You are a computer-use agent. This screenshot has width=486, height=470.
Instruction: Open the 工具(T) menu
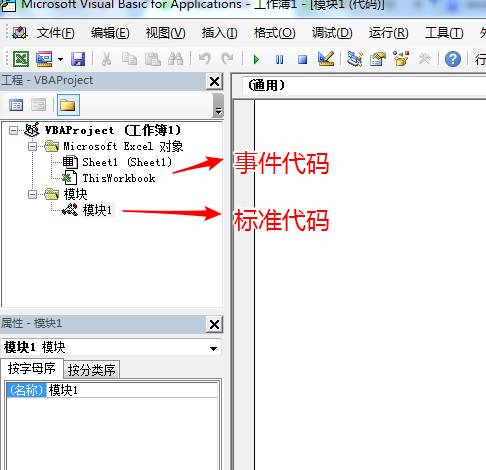coord(444,33)
